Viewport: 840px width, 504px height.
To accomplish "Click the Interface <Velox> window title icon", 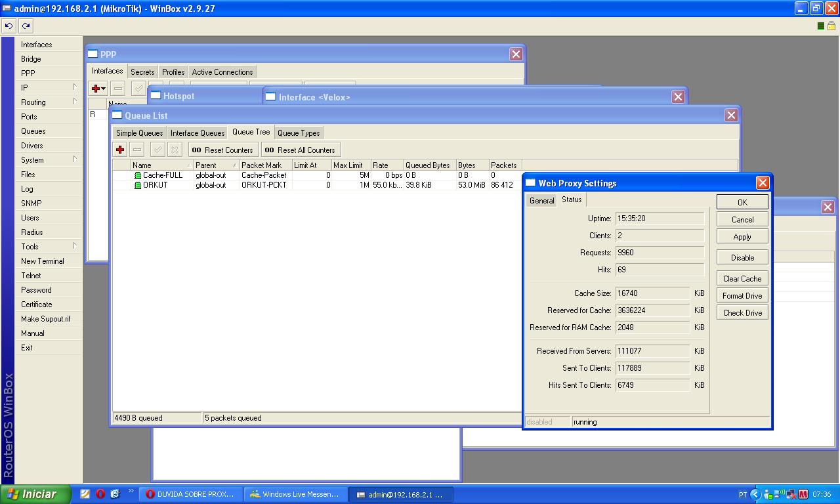I will pyautogui.click(x=270, y=97).
